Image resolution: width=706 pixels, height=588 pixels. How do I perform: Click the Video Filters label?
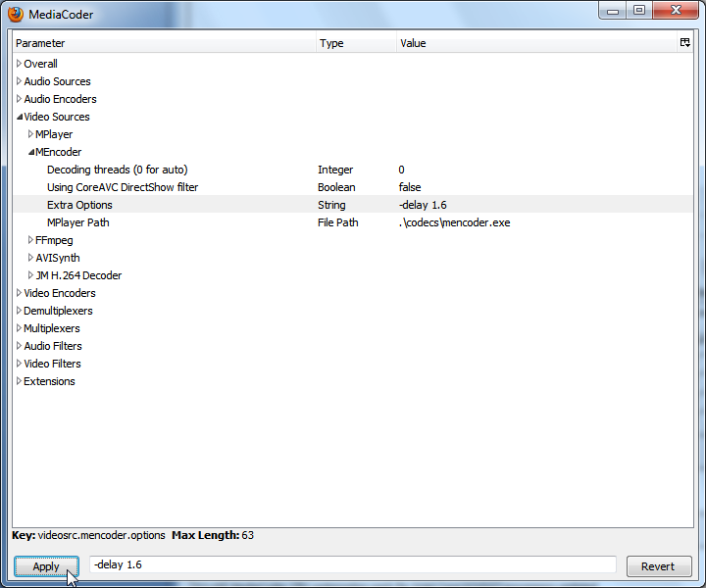tap(52, 363)
